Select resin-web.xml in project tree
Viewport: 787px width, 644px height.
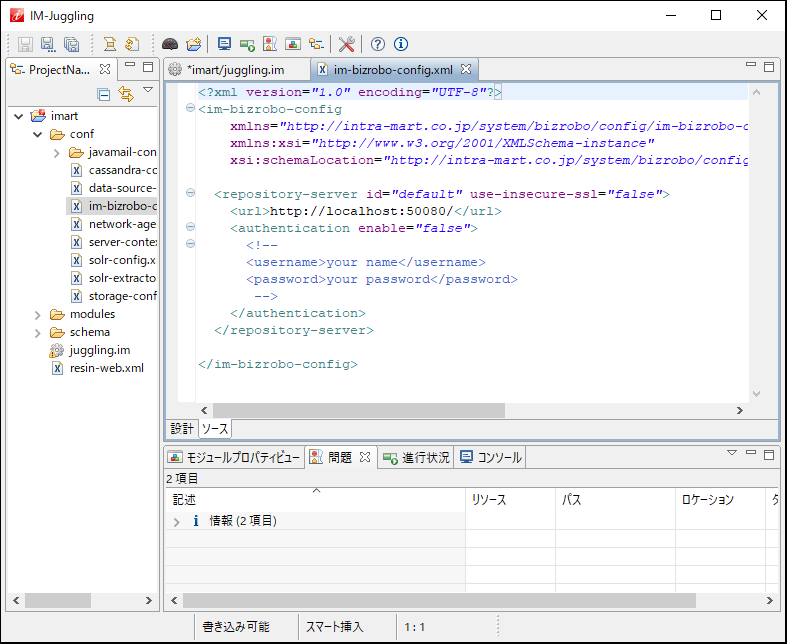(106, 368)
